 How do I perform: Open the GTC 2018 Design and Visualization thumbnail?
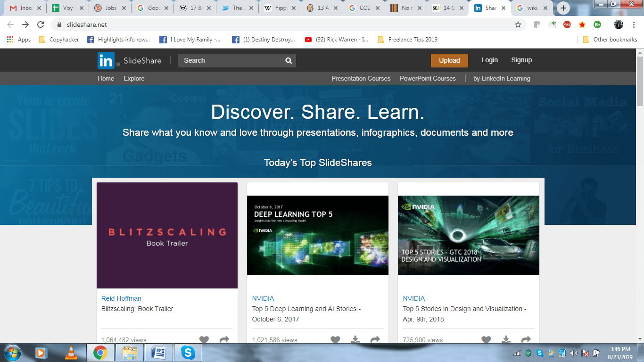click(x=469, y=235)
